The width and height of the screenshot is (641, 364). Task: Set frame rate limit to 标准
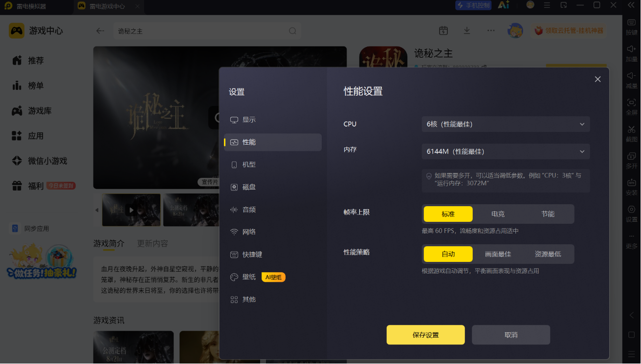[448, 214]
